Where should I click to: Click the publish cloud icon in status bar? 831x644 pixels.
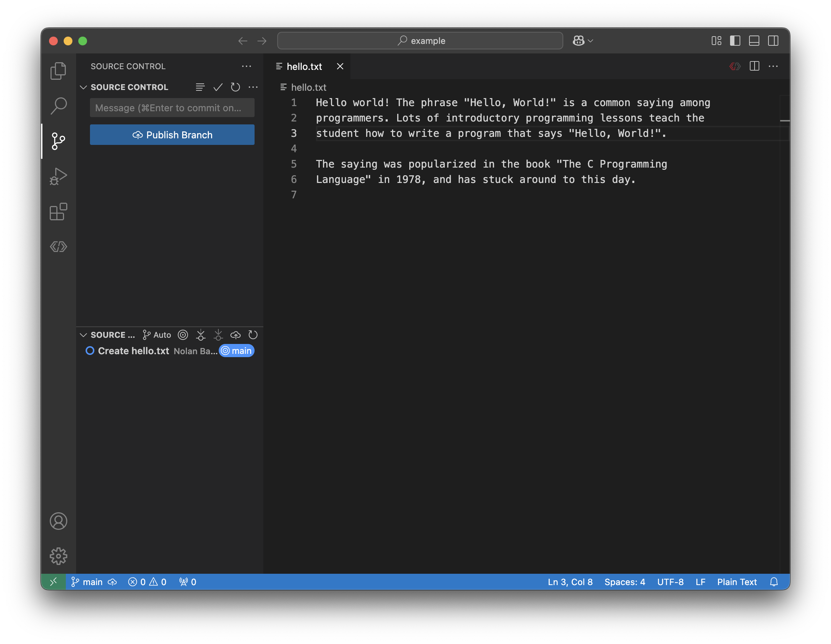(x=112, y=582)
